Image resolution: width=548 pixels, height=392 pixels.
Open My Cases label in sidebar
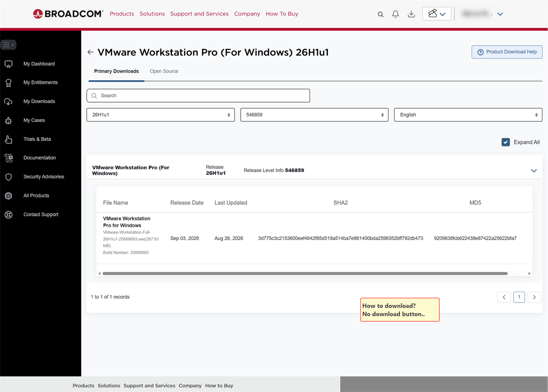pos(34,120)
